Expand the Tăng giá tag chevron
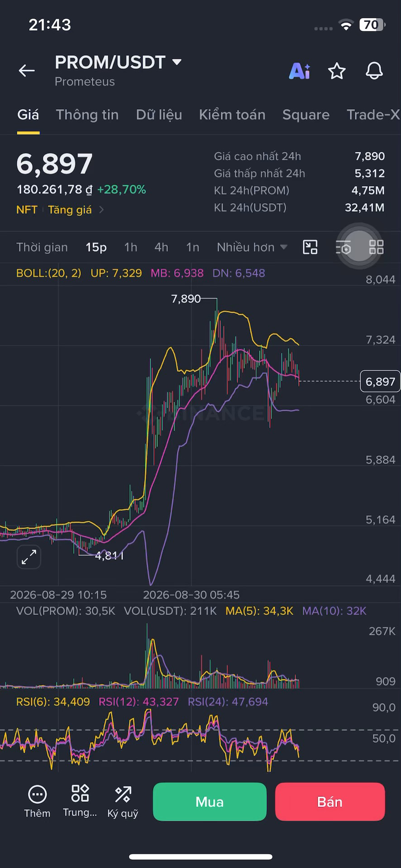This screenshot has width=401, height=868. [x=101, y=210]
